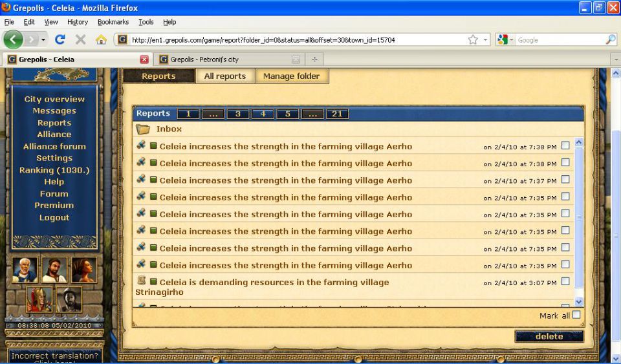Open the Firefox Help menu
Viewport: 621px width, 364px height.
[x=169, y=22]
